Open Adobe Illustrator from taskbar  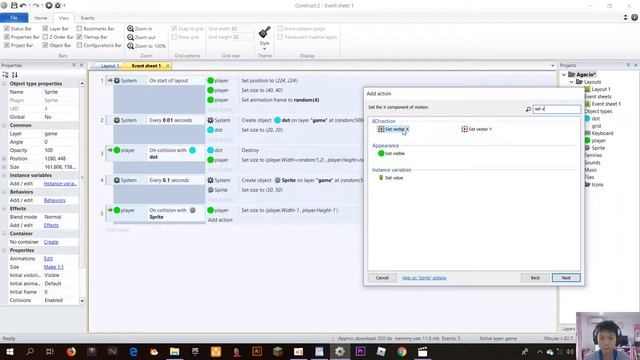point(257,351)
